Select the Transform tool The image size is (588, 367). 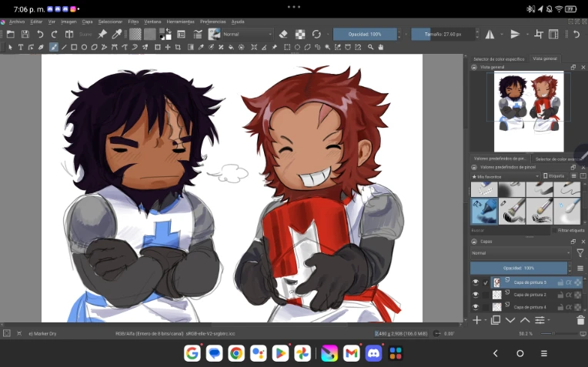tap(158, 47)
